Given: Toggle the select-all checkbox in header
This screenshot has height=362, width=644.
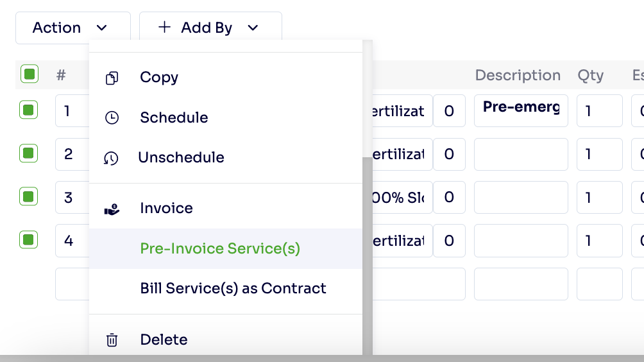Looking at the screenshot, I should [x=30, y=74].
